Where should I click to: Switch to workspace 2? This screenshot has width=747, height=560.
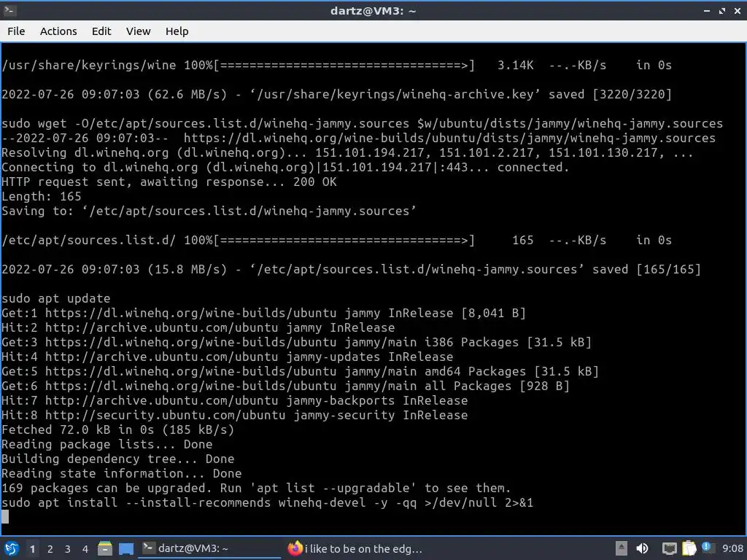[50, 549]
